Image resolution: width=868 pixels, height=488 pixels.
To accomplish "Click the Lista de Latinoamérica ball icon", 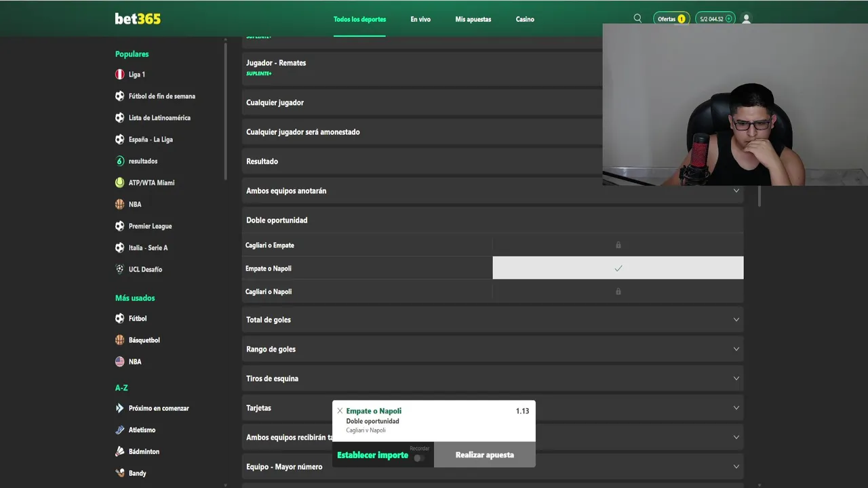I will point(120,118).
